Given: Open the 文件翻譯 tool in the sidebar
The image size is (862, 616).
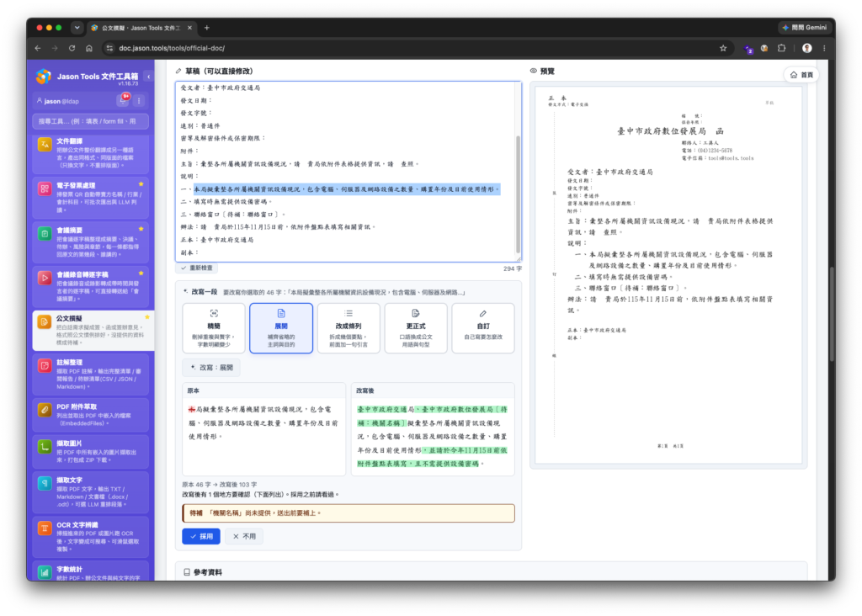Looking at the screenshot, I should (91, 153).
